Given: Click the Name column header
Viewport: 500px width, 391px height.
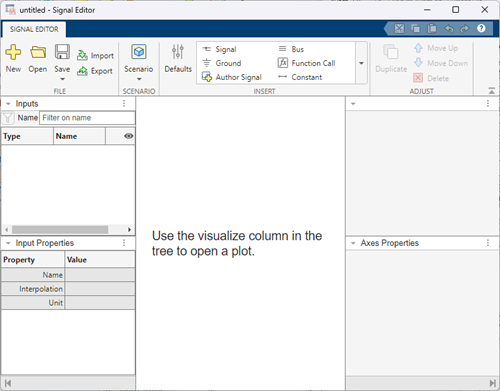Looking at the screenshot, I should [79, 136].
